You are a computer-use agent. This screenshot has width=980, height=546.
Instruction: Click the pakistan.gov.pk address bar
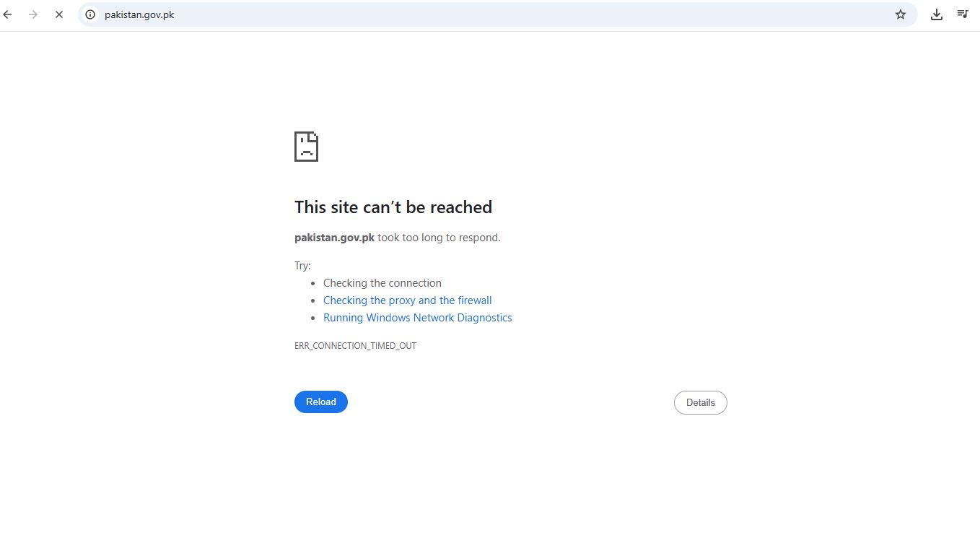[497, 14]
